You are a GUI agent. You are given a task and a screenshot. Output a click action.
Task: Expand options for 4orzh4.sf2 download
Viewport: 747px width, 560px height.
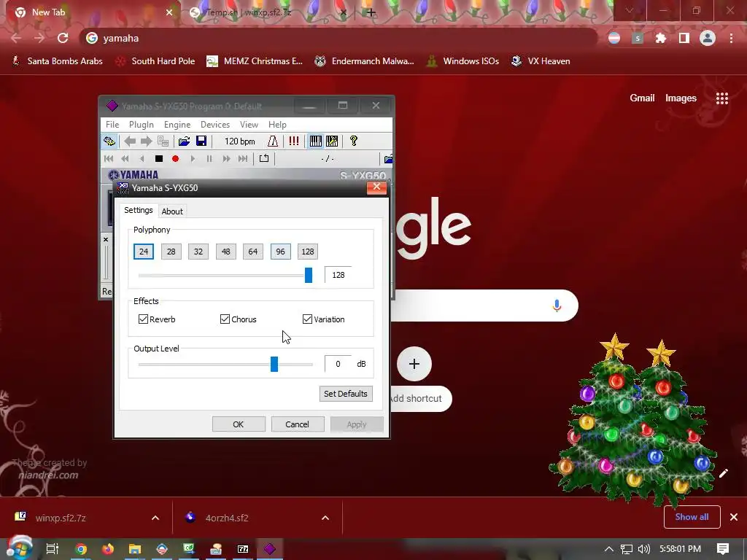click(325, 518)
